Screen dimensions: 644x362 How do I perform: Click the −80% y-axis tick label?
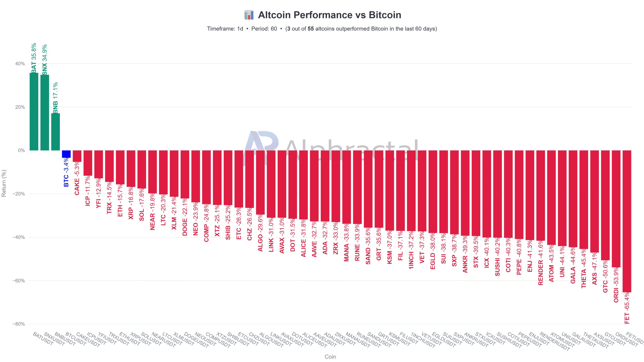click(x=19, y=324)
